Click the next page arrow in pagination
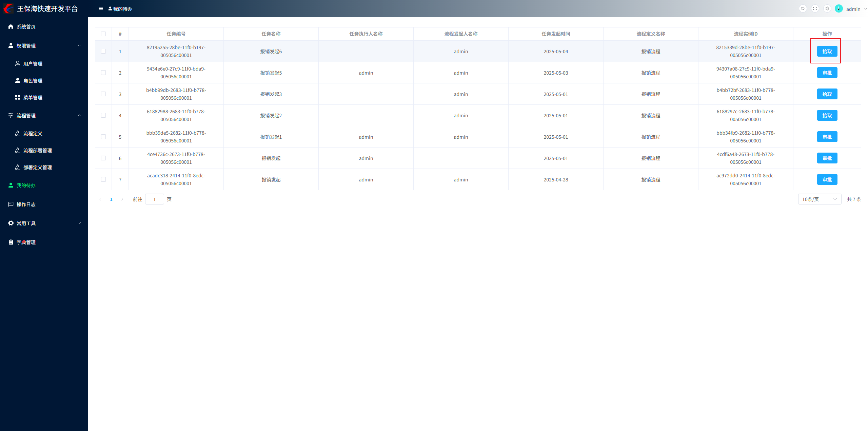The height and width of the screenshot is (431, 868). pos(122,199)
